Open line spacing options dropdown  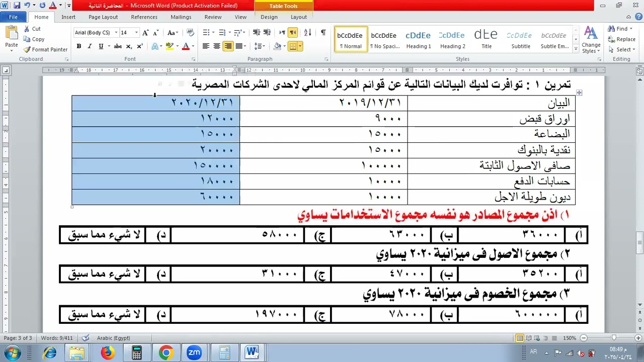[x=260, y=46]
